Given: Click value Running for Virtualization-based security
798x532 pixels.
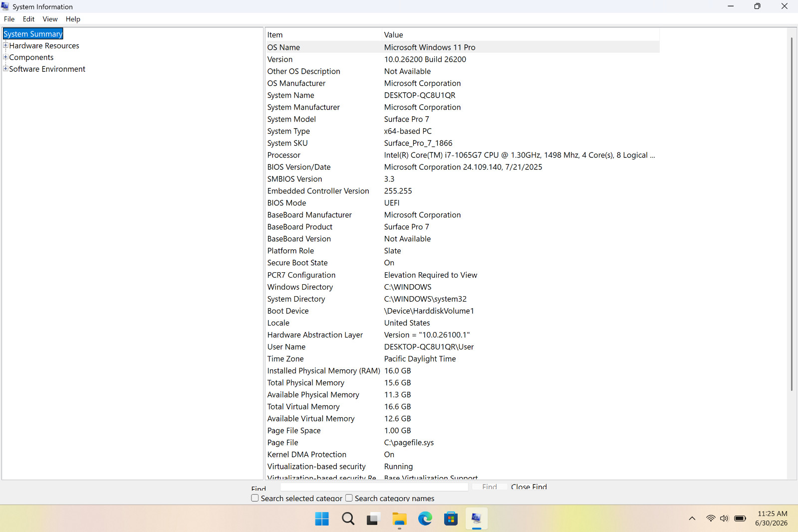Looking at the screenshot, I should click(398, 466).
